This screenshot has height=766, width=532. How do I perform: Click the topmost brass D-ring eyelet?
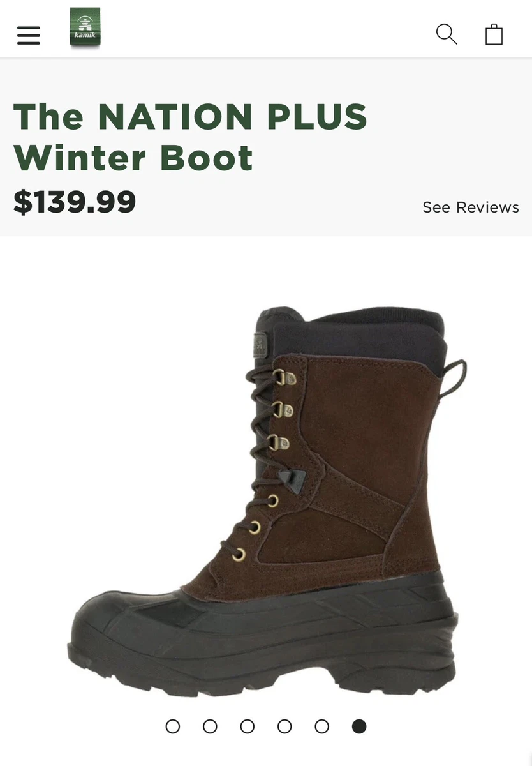coord(284,379)
